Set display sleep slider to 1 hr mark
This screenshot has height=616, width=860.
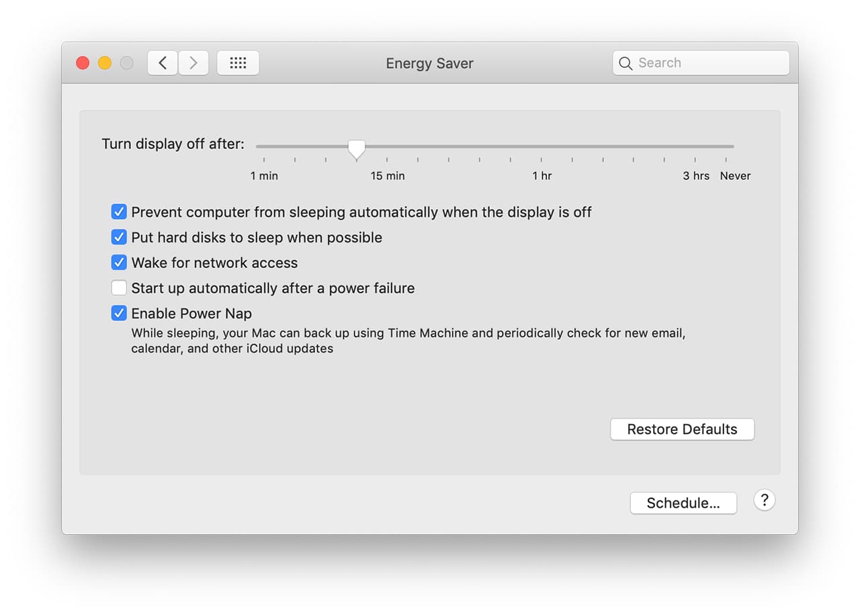click(x=542, y=146)
